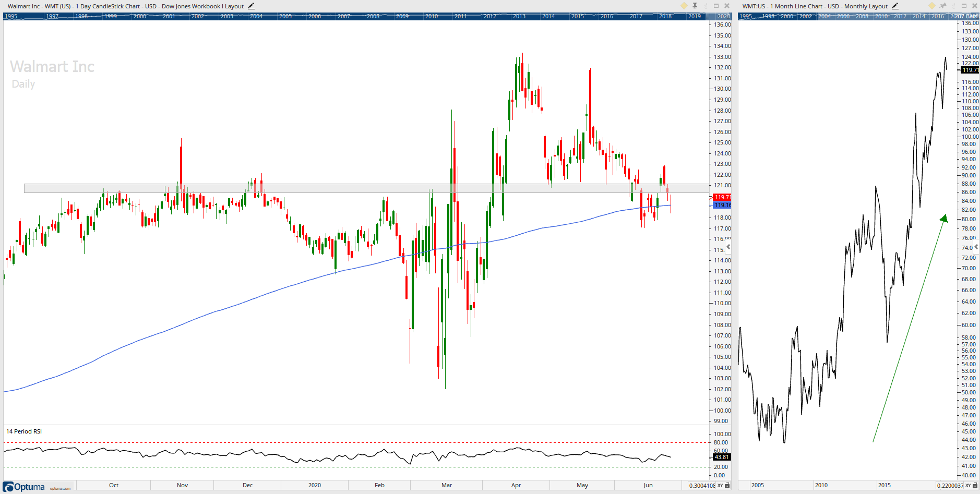Toggle the lock icon on the daily chart scale

point(727,486)
